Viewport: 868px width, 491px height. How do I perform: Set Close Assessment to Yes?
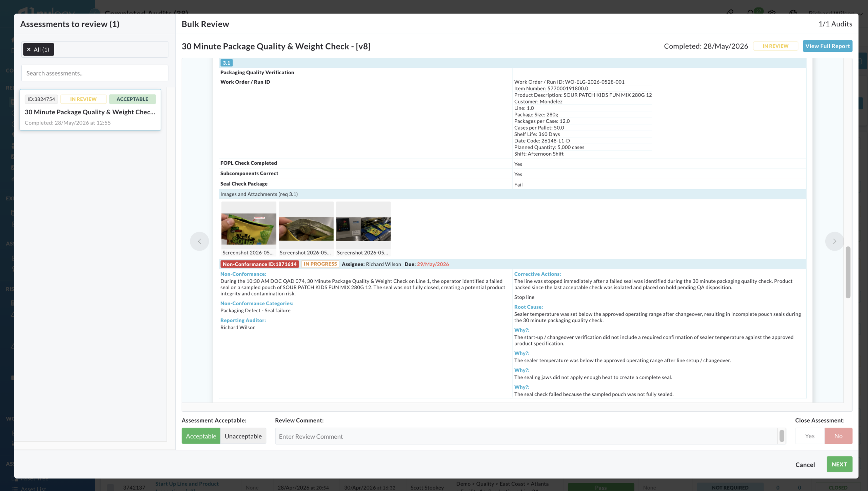coord(810,436)
